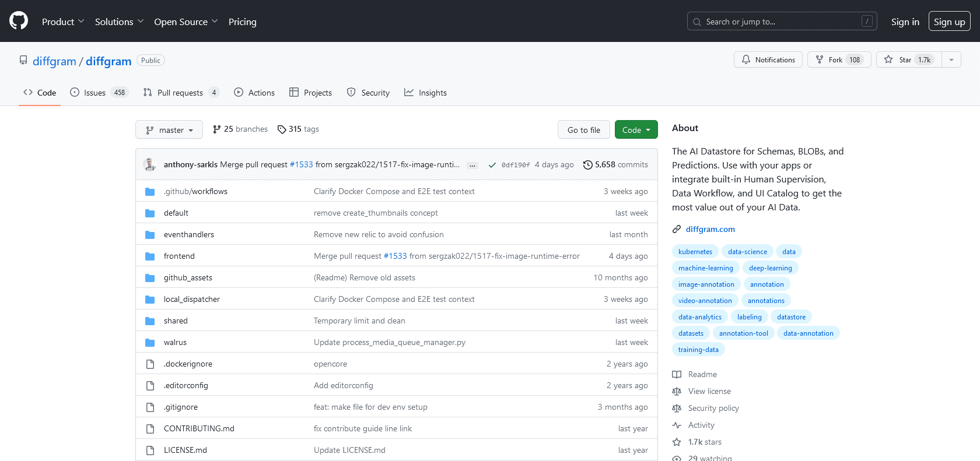
Task: Click the anthony-sarkis author name
Action: coord(191,165)
